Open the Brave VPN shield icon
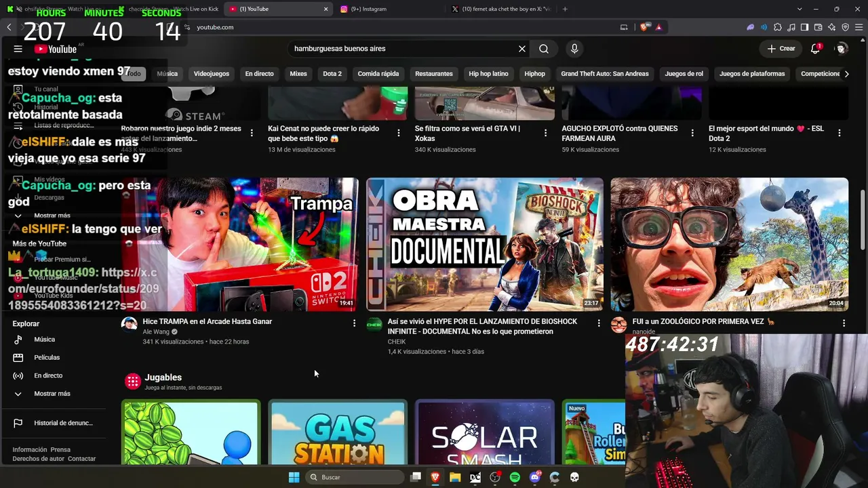868x488 pixels. coord(845,27)
